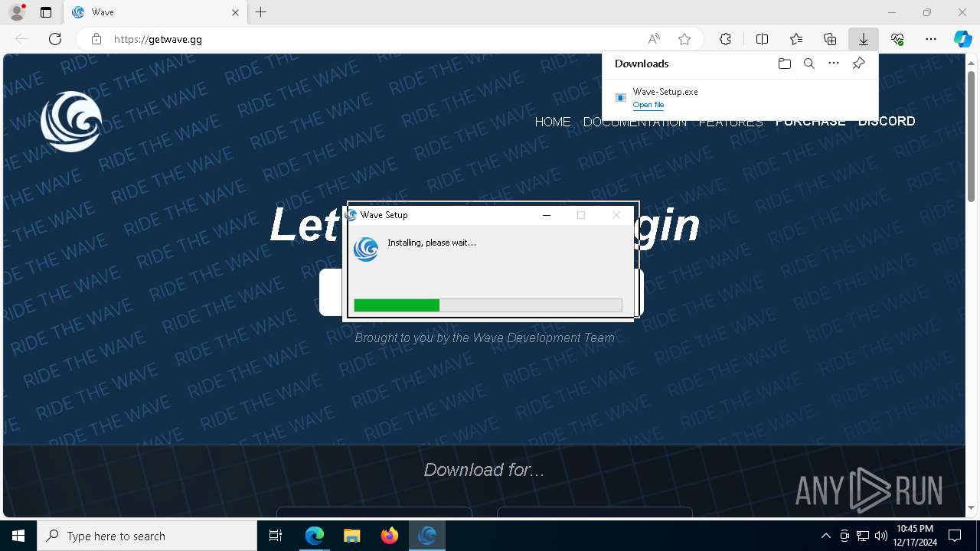980x551 pixels.
Task: Open PURCHASE page in site navigation
Action: pyautogui.click(x=810, y=122)
